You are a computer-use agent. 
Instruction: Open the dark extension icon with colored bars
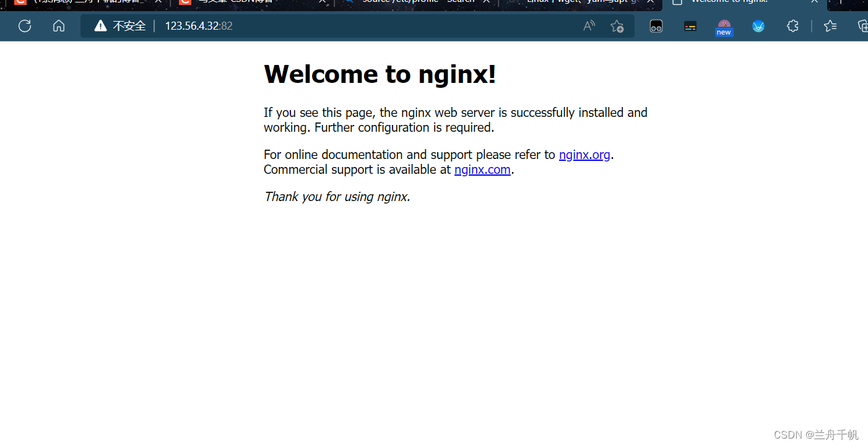tap(690, 26)
